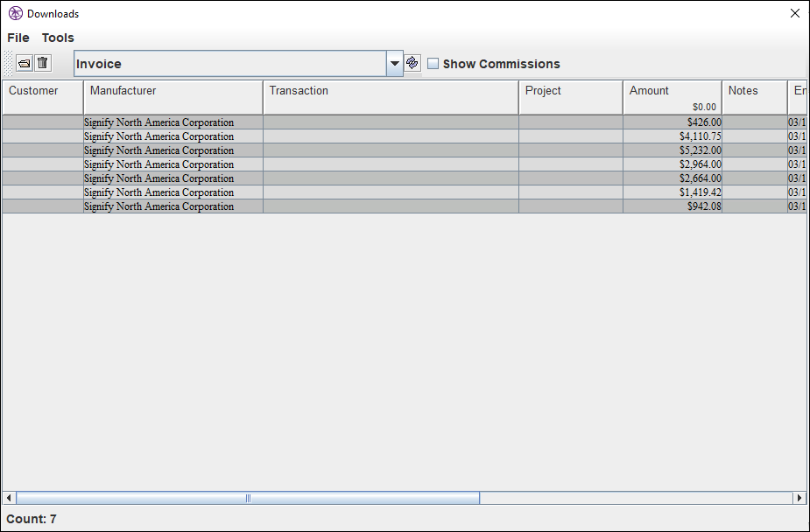Sort by the Amount column header
The image size is (810, 532).
point(673,97)
